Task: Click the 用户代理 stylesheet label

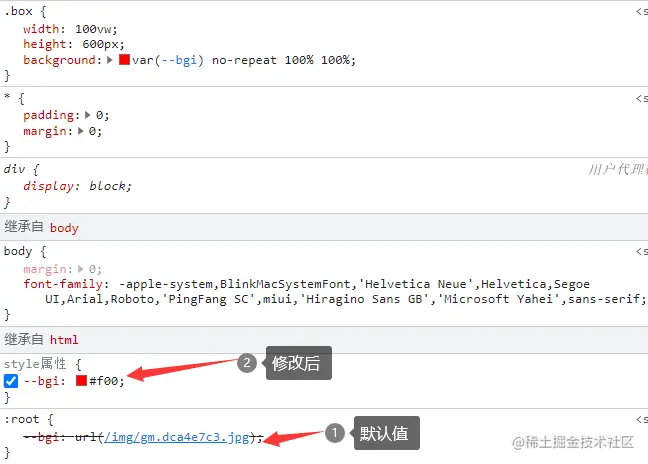Action: [618, 169]
